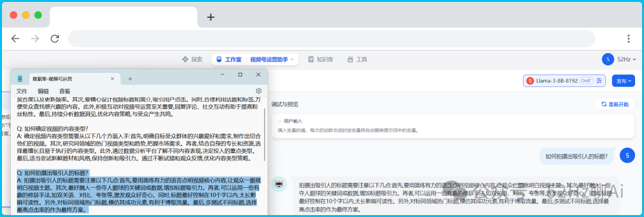Image resolution: width=644 pixels, height=217 pixels.
Task: Minimize the Notepad window
Action: click(222, 75)
